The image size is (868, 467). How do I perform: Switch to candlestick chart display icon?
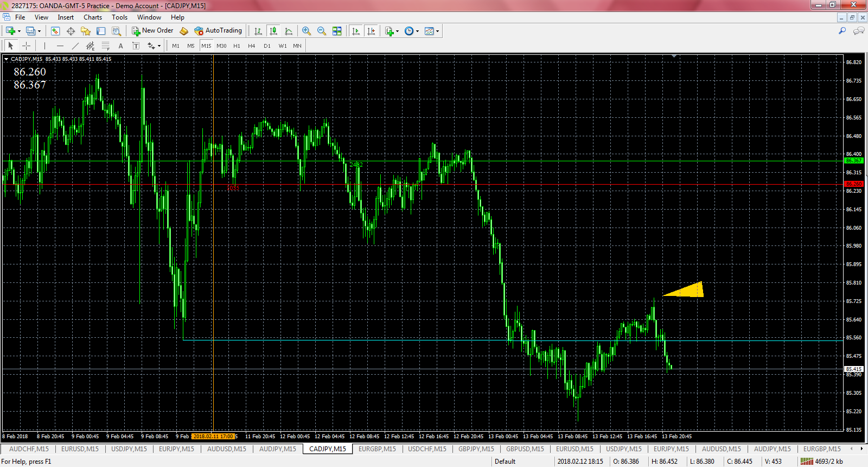point(273,31)
